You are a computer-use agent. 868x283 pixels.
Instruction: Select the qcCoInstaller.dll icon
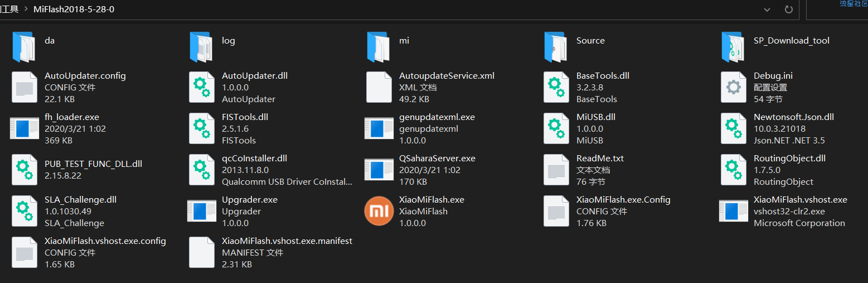point(201,170)
